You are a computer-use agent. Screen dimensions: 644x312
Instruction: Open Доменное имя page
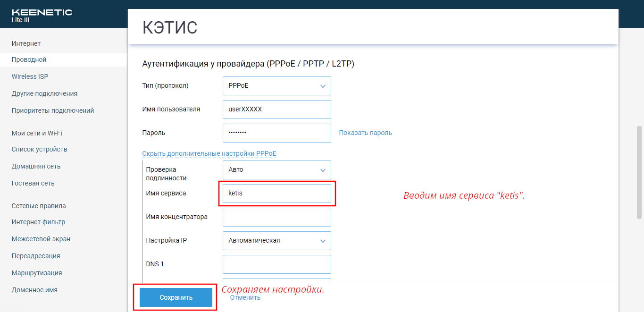(x=34, y=290)
